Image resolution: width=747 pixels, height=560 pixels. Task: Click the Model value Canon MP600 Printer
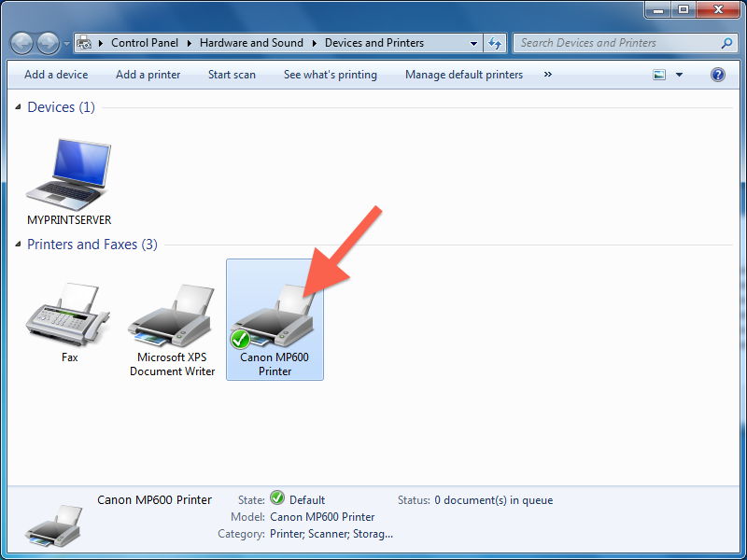tap(322, 517)
